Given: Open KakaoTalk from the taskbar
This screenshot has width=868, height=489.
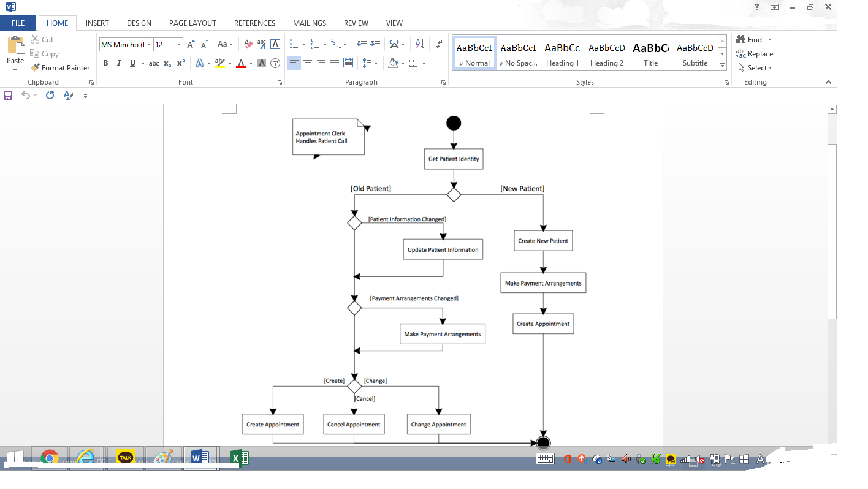Looking at the screenshot, I should point(125,457).
